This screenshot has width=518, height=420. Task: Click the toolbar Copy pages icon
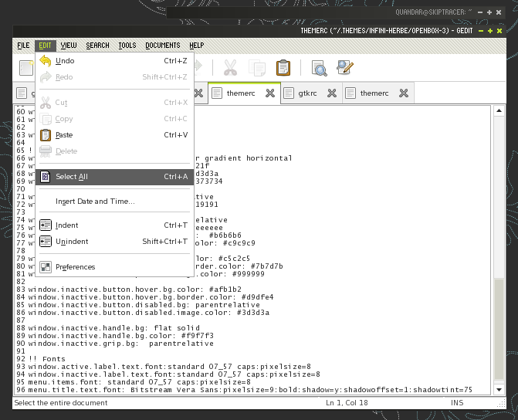[257, 68]
